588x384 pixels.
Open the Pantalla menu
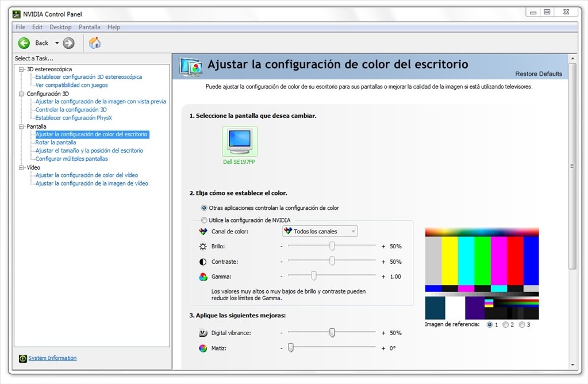(x=89, y=27)
